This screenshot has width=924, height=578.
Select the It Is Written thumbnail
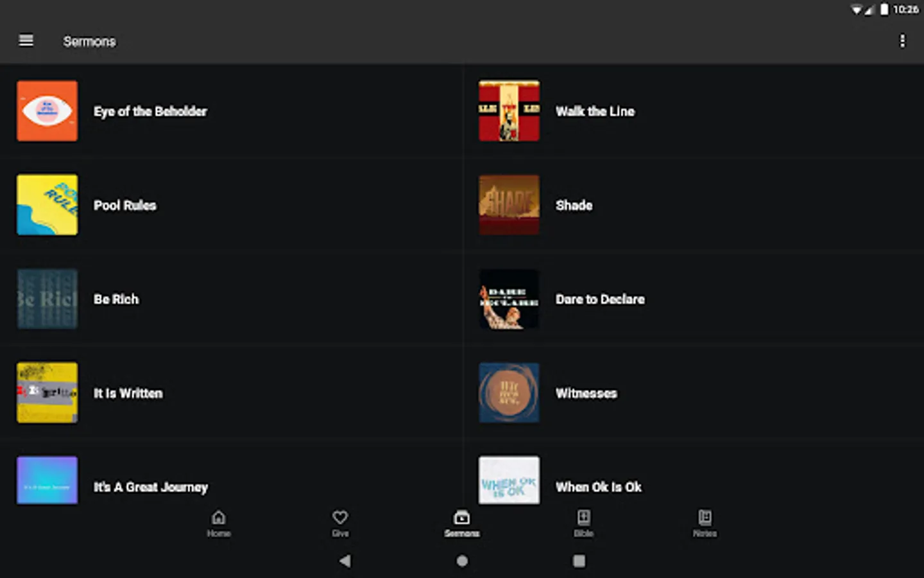(x=47, y=393)
